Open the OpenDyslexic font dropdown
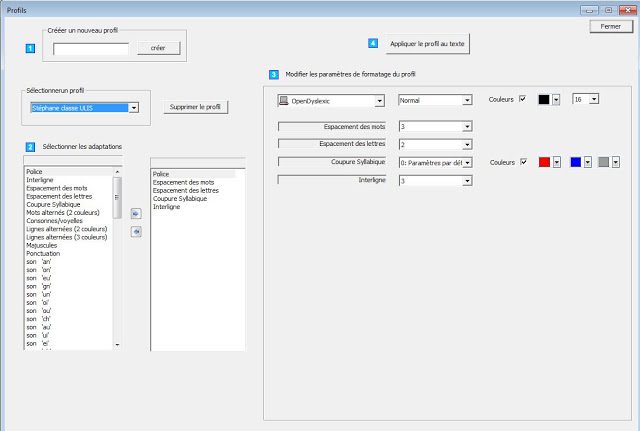 pos(380,101)
